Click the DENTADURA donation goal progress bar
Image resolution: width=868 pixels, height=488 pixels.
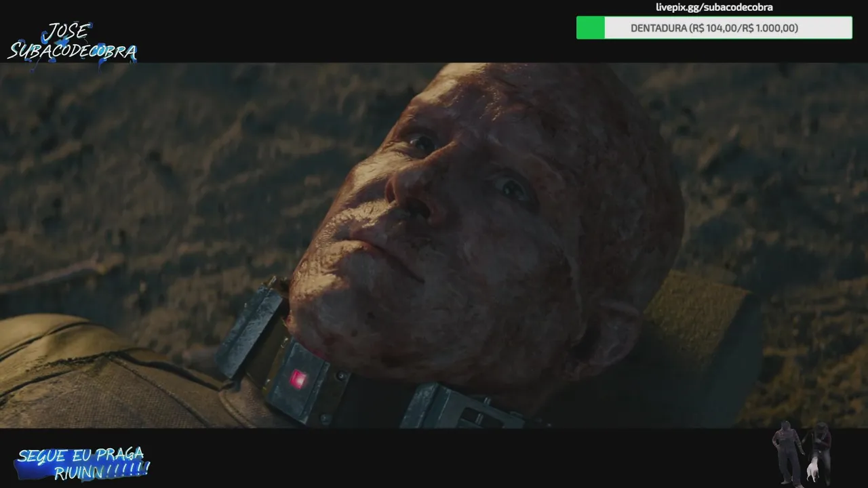click(x=714, y=28)
